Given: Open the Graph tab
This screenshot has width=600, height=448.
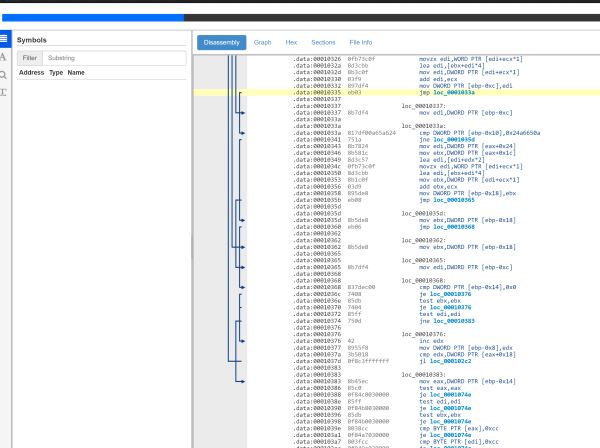Looking at the screenshot, I should point(262,43).
